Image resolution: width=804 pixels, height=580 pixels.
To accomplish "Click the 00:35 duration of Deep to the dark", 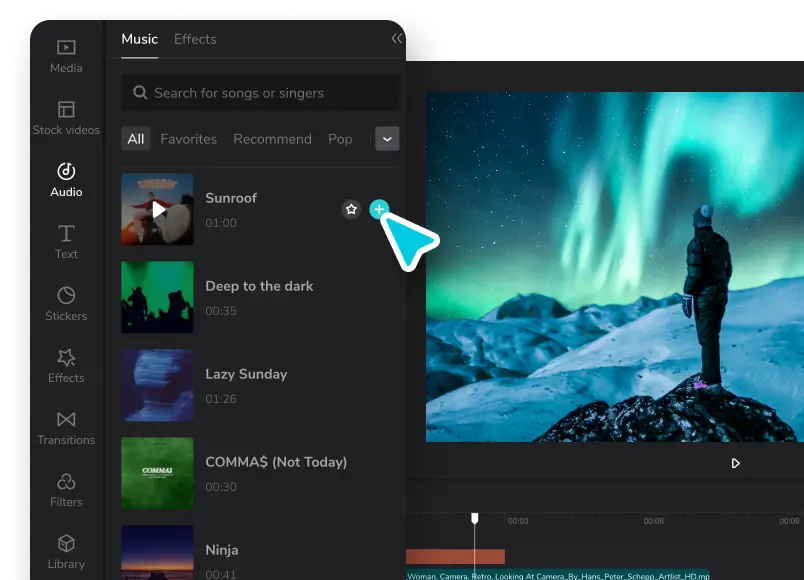I will [221, 311].
